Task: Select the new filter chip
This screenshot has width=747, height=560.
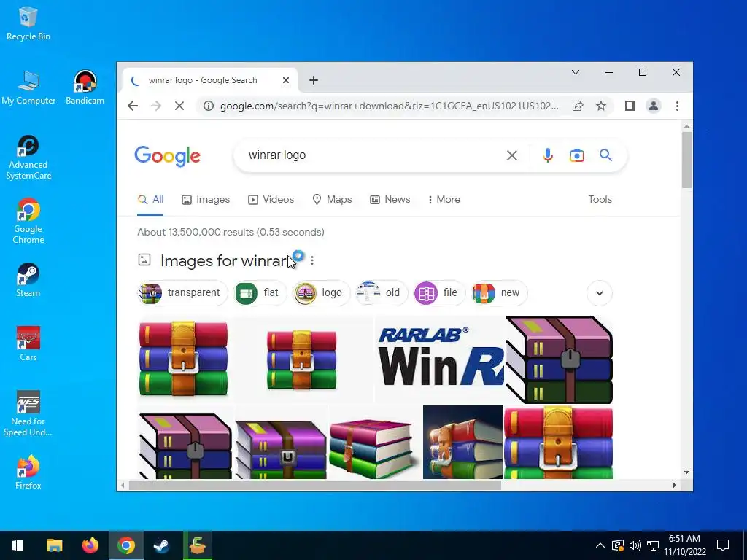Action: [x=499, y=293]
